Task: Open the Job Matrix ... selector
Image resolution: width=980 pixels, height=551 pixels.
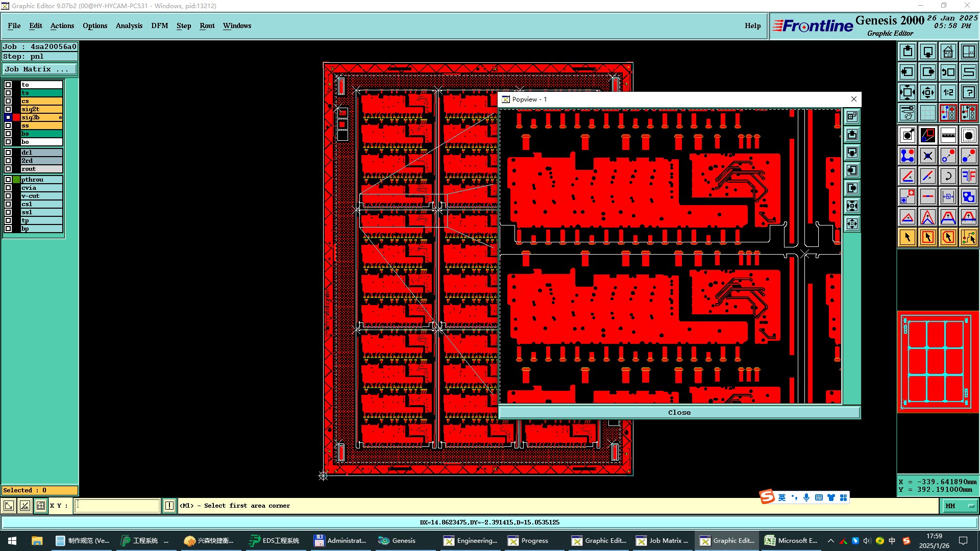Action: pos(40,69)
